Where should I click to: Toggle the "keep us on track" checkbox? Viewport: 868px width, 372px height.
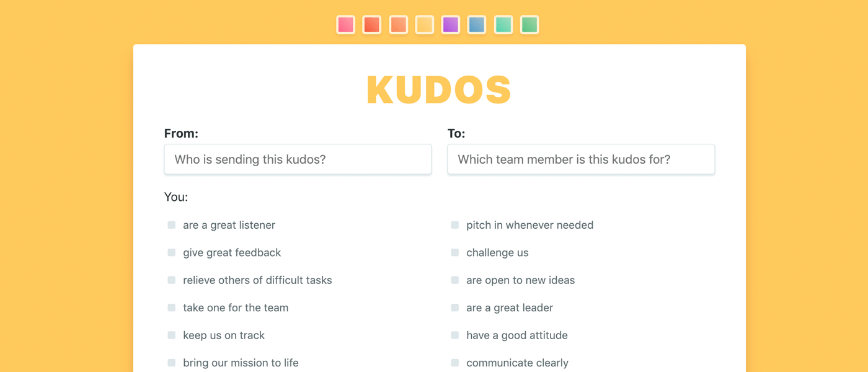[x=172, y=335]
